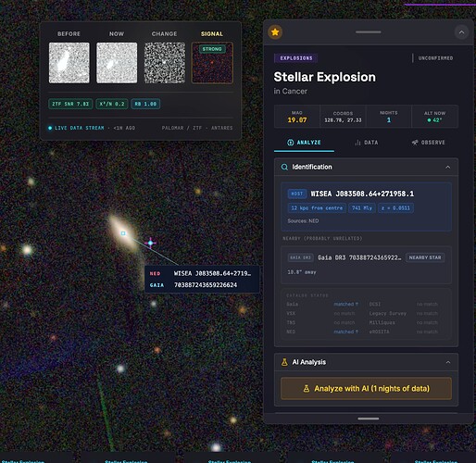Click Analyze with AI button
Screen dimensions: 476x463
pos(366,389)
